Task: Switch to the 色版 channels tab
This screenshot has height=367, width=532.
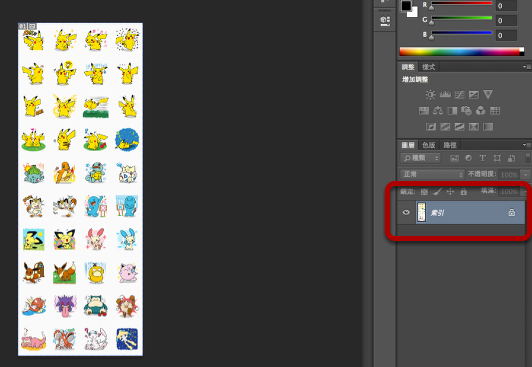Action: [429, 145]
